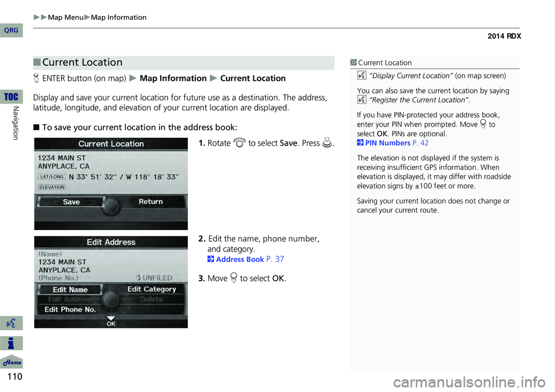Click the move-down selector icon in the PIN note
Screen dimensions: 555x392
(483, 124)
